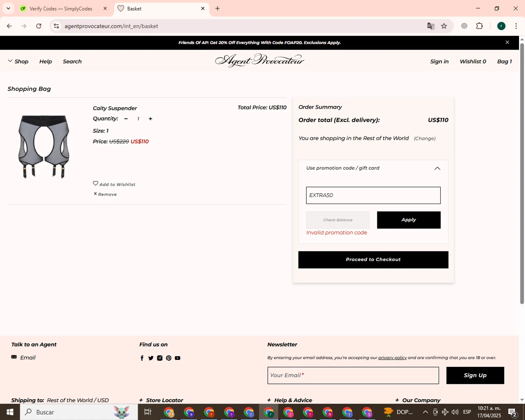
Task: Expand the Help & Advice footer section
Action: click(x=289, y=400)
